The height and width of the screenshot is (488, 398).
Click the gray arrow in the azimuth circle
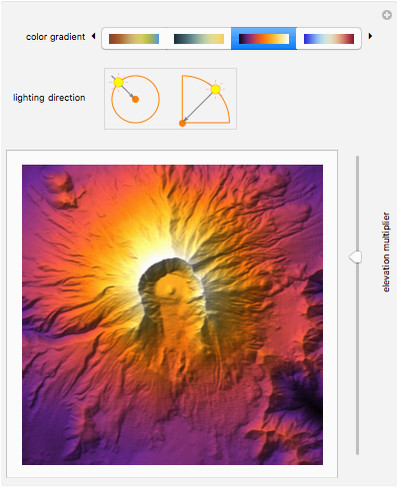[x=125, y=89]
